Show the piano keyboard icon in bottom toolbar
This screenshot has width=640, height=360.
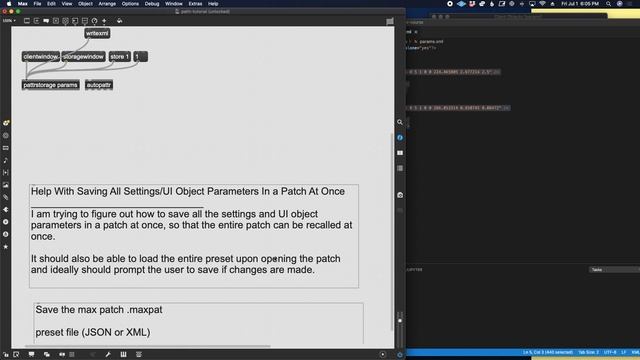tap(123, 355)
